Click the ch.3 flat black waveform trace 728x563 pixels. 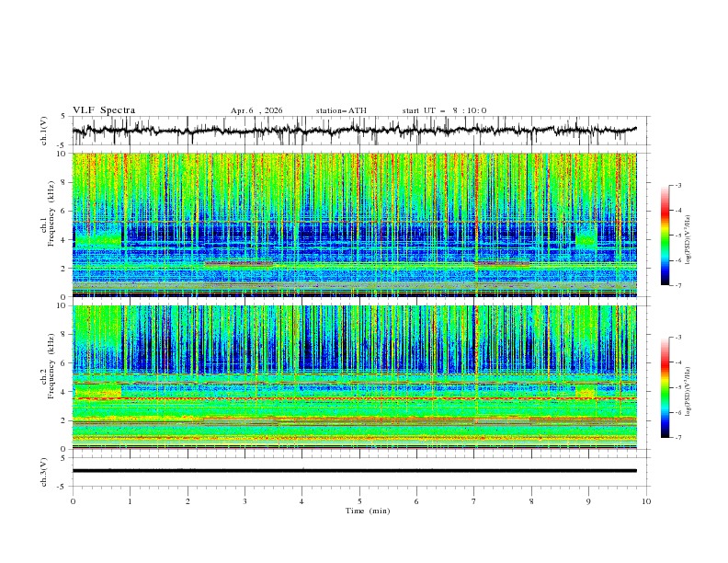tap(355, 471)
